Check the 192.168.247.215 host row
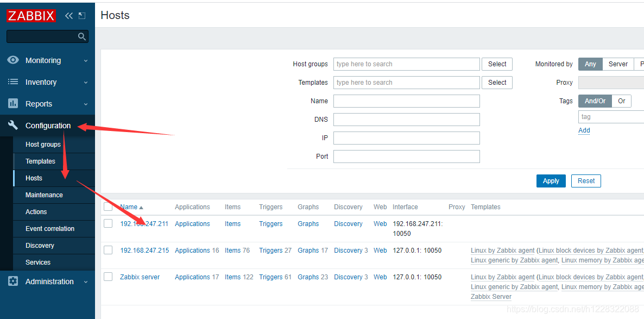Image resolution: width=644 pixels, height=319 pixels. (x=108, y=250)
